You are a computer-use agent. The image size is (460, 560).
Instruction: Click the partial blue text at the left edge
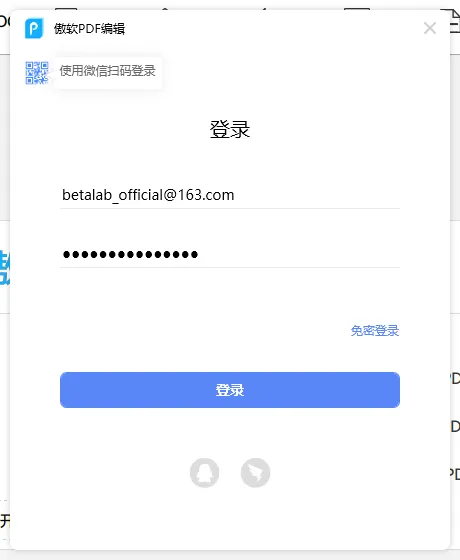pyautogui.click(x=5, y=268)
